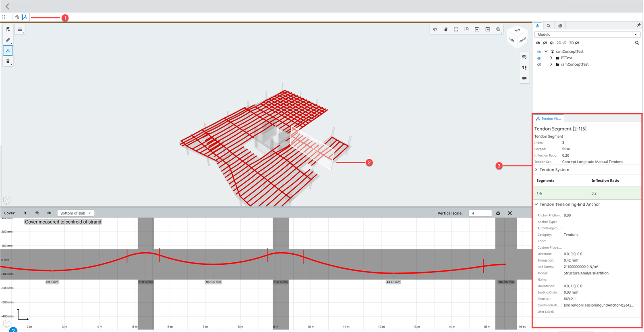Click the Fit View icon
The image size is (644, 332).
456,29
